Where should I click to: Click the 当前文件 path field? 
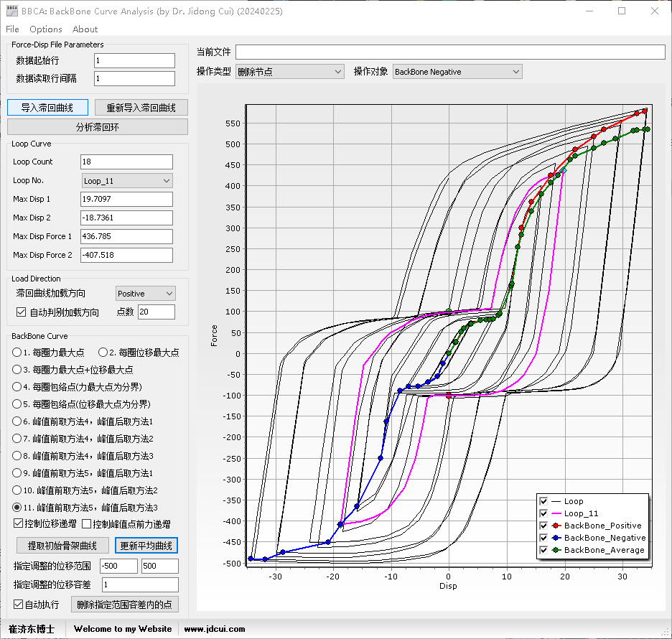[450, 52]
